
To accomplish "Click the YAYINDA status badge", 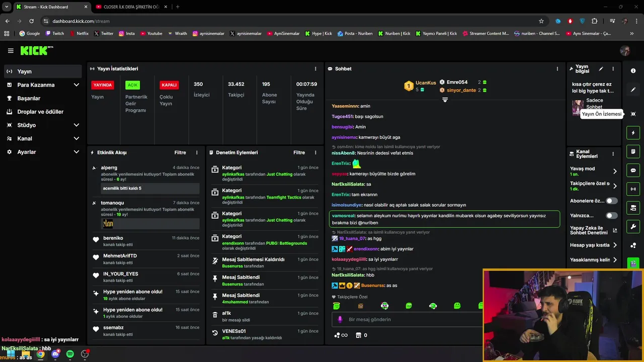I will [x=103, y=85].
